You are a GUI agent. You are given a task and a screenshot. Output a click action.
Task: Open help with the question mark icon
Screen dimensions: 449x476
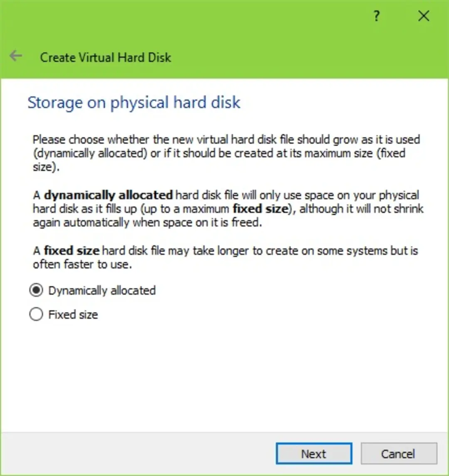[376, 16]
